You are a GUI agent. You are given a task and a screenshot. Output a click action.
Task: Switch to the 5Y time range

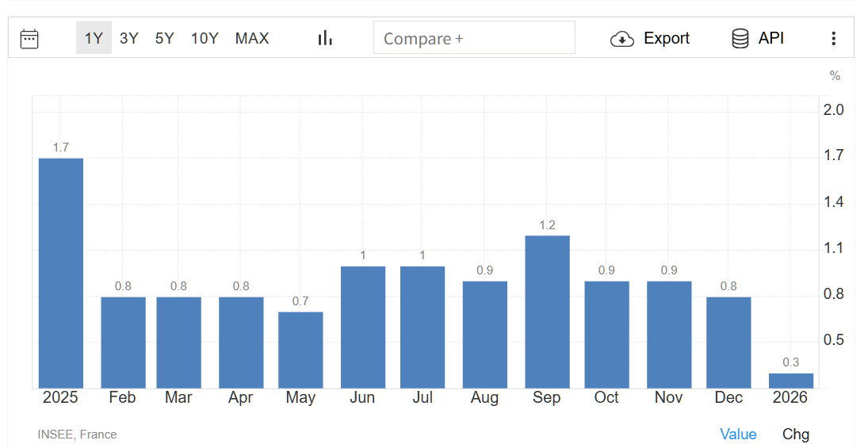[x=164, y=38]
